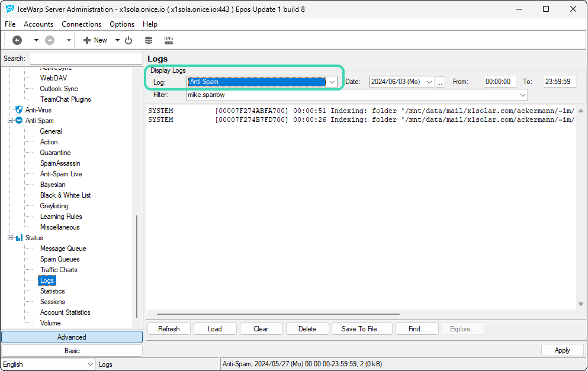Select Action under Anti-Spam
Viewport: 588px width, 371px height.
click(49, 142)
